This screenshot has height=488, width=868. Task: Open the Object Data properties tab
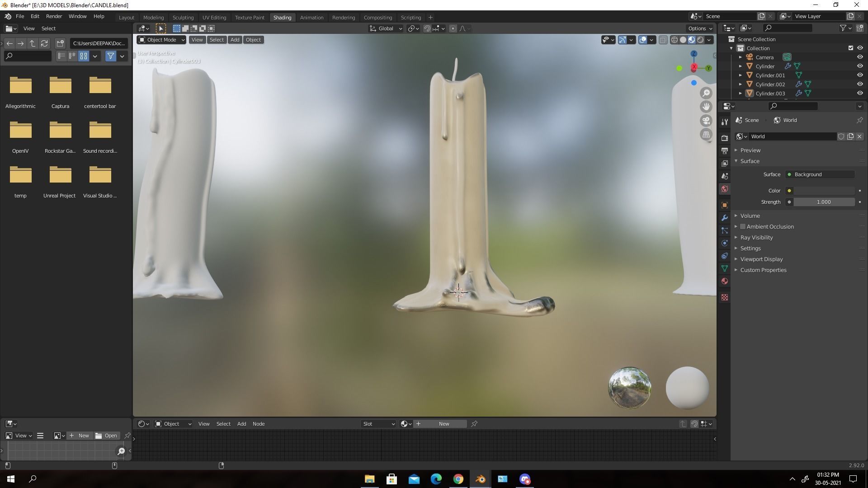tap(725, 268)
